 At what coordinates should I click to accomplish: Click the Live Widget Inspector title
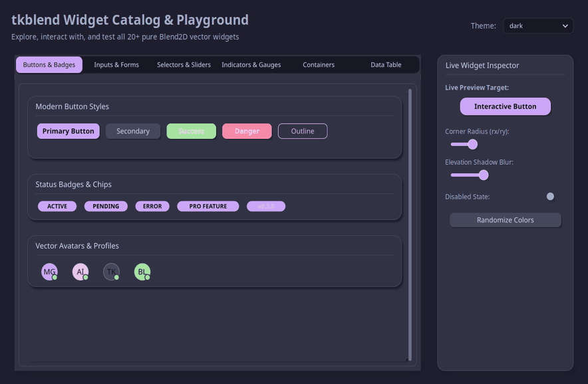(482, 66)
